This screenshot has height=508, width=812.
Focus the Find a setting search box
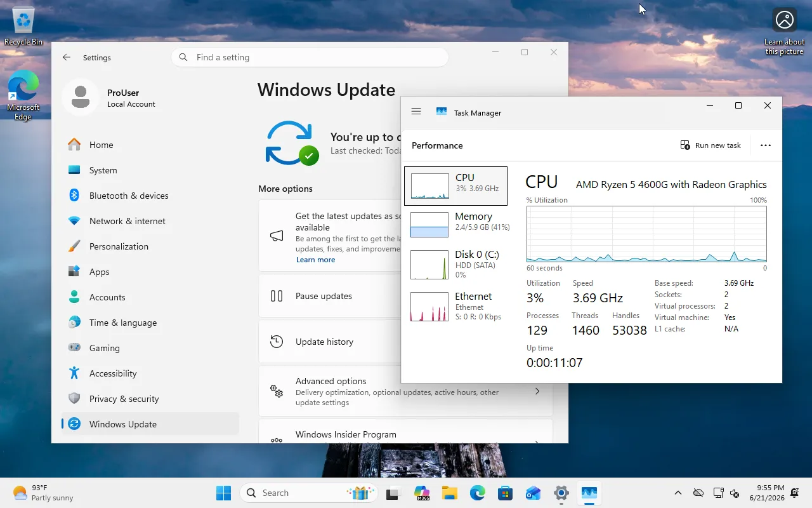click(x=310, y=57)
